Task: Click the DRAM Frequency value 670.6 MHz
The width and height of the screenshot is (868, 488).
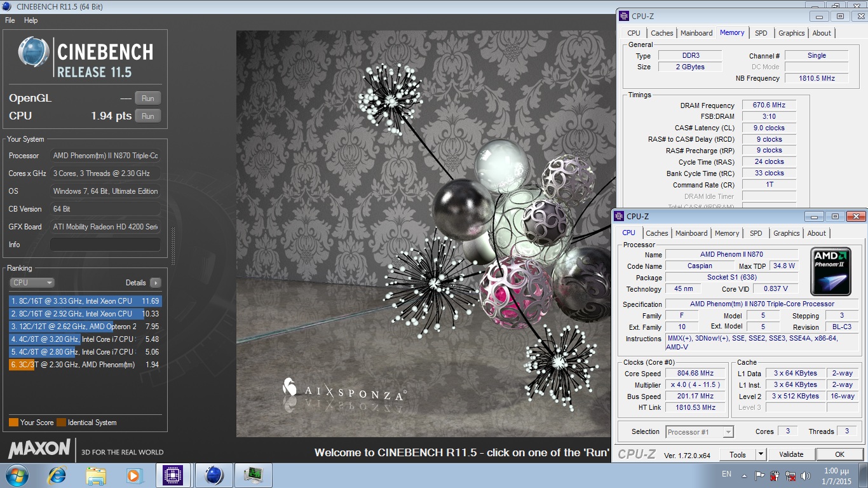Action: coord(769,105)
